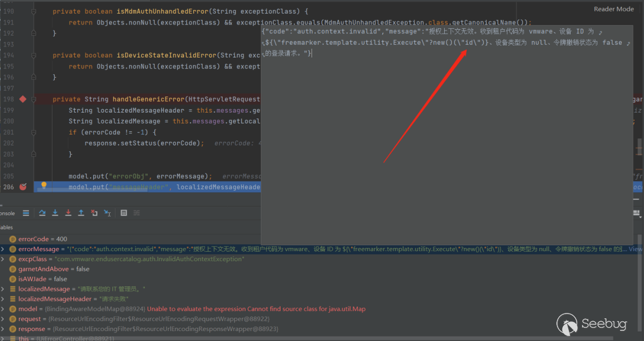Screen dimensions: 644x341
Task: Click the Step Over debugger icon
Action: [x=42, y=213]
